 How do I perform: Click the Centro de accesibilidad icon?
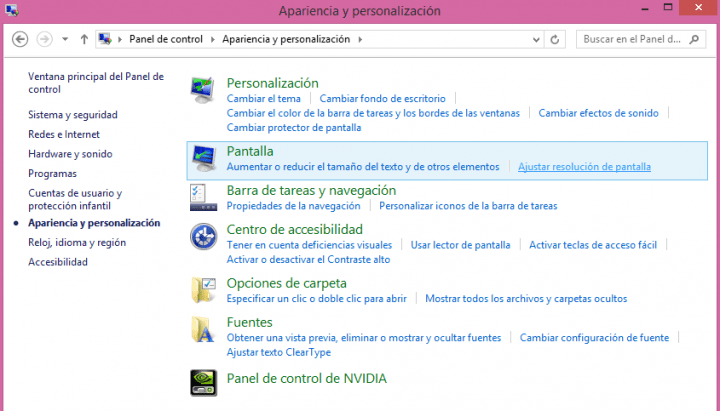(203, 236)
